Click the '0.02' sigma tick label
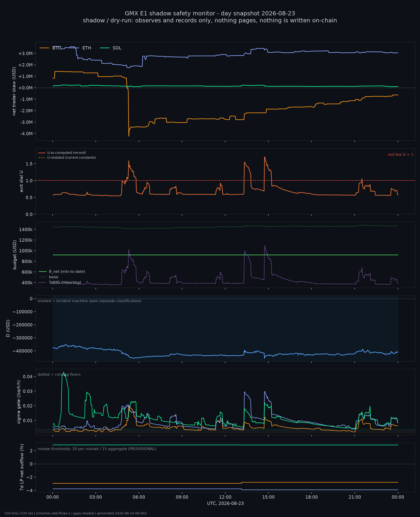Screen dimensions: 420x517 (x=28, y=406)
